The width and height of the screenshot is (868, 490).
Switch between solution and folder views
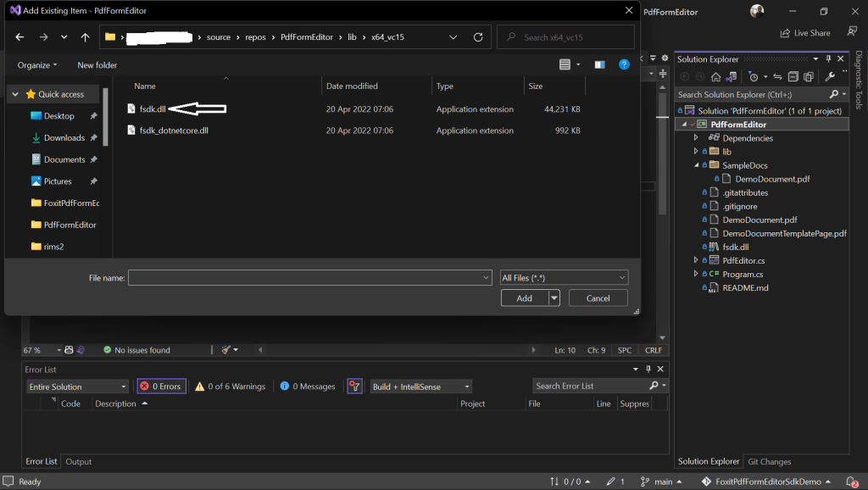click(x=732, y=76)
